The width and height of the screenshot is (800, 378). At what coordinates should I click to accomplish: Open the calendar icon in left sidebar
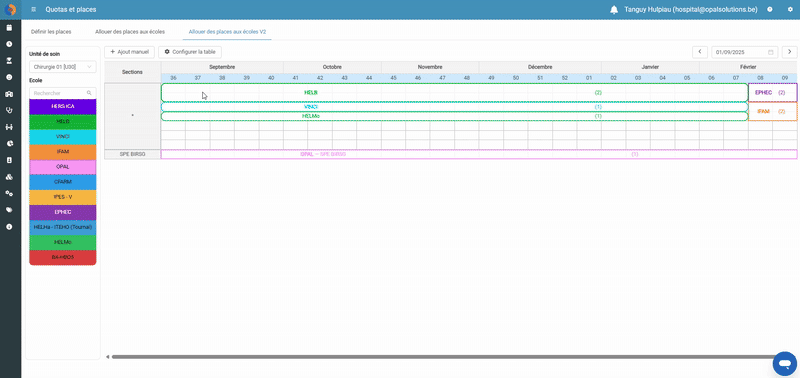coord(9,28)
